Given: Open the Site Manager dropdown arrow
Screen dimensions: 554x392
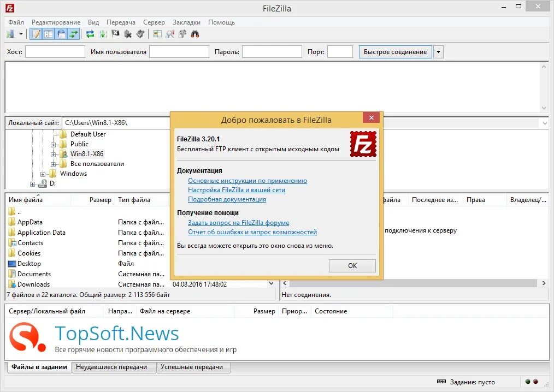Looking at the screenshot, I should click(x=21, y=34).
